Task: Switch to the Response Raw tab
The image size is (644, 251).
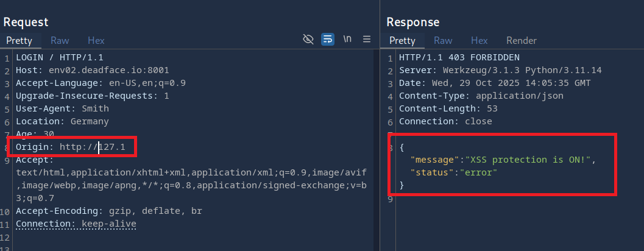Action: point(443,41)
